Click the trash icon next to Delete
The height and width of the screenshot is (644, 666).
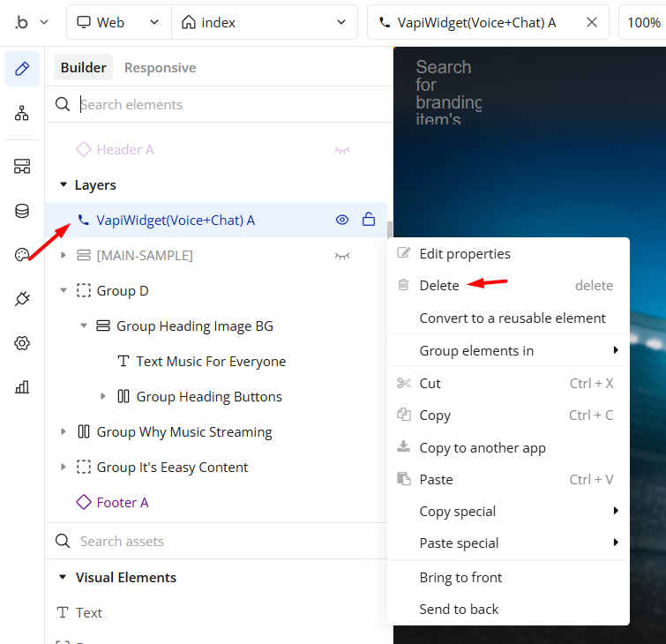click(x=403, y=285)
